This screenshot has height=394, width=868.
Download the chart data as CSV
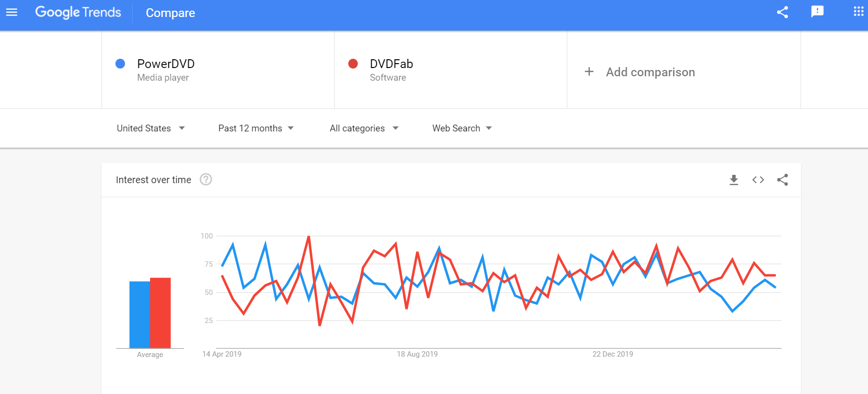pyautogui.click(x=734, y=180)
